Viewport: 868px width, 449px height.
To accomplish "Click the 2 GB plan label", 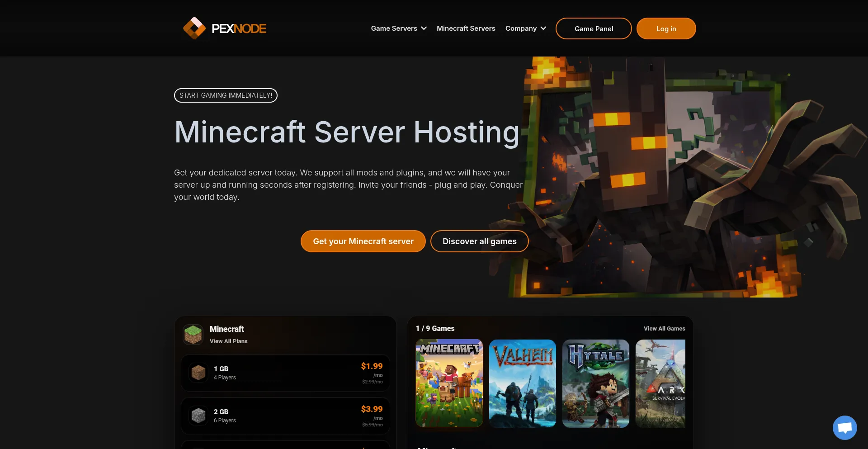I will (221, 412).
